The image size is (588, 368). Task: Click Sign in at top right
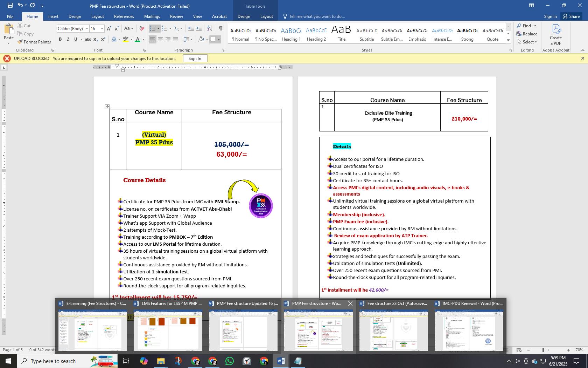pos(550,16)
